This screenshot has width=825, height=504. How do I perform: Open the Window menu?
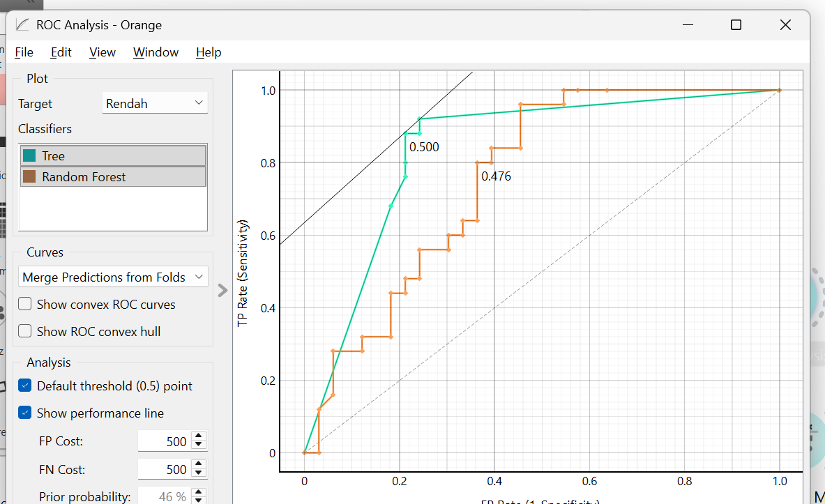point(156,52)
